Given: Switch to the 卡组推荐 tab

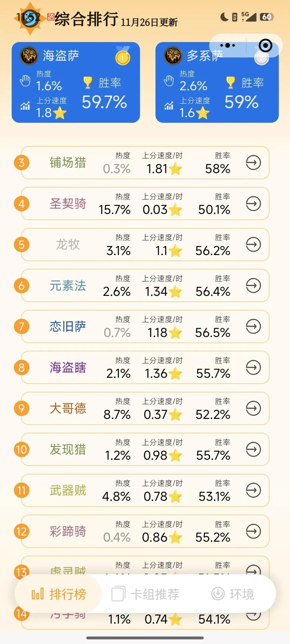Looking at the screenshot, I should 145,594.
